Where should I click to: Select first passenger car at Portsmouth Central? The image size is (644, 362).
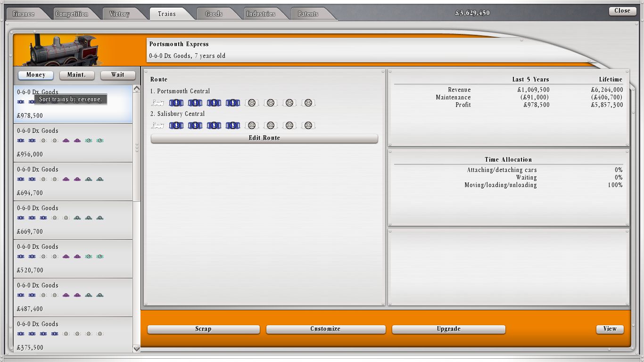pos(176,103)
